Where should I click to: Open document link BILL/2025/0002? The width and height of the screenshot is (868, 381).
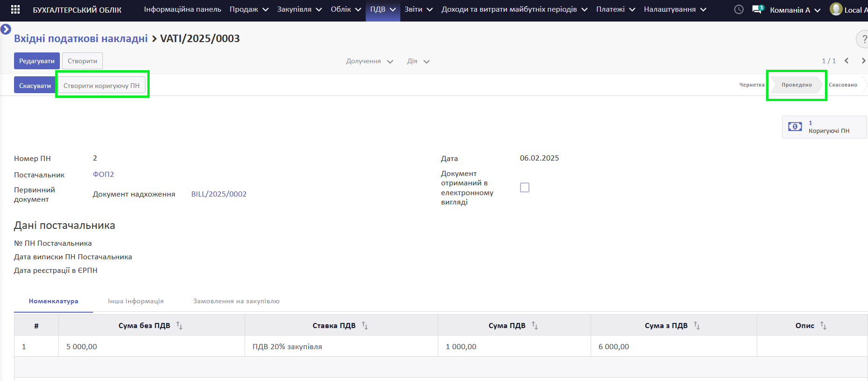coord(219,194)
